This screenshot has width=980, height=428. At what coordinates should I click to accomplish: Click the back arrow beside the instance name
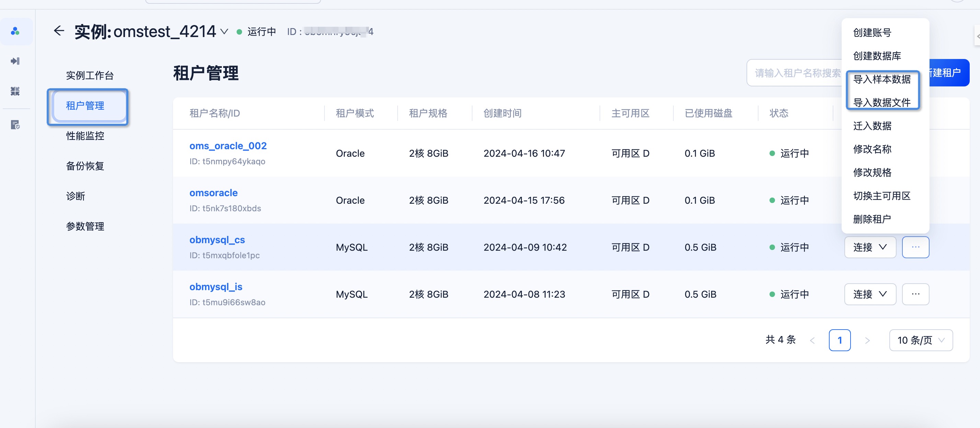pos(59,31)
